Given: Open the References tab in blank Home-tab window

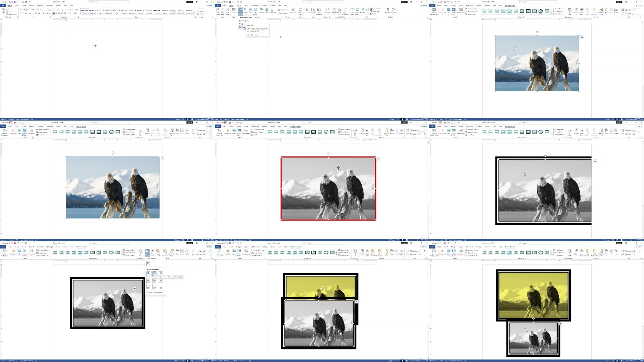Looking at the screenshot, I should pyautogui.click(x=40, y=6).
